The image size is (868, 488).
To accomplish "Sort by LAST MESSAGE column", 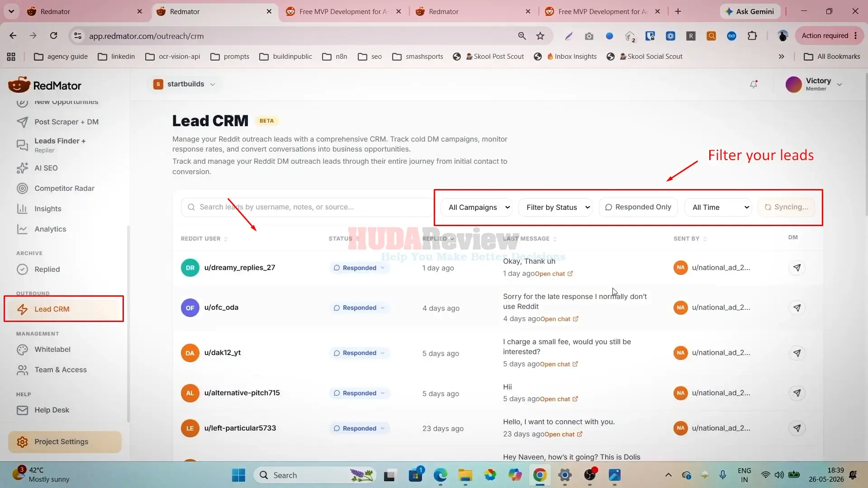I will 530,239.
